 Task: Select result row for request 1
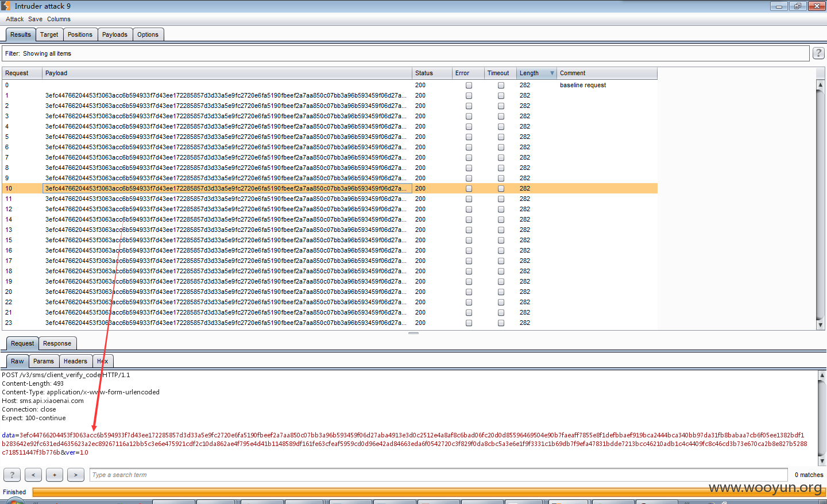coord(330,95)
